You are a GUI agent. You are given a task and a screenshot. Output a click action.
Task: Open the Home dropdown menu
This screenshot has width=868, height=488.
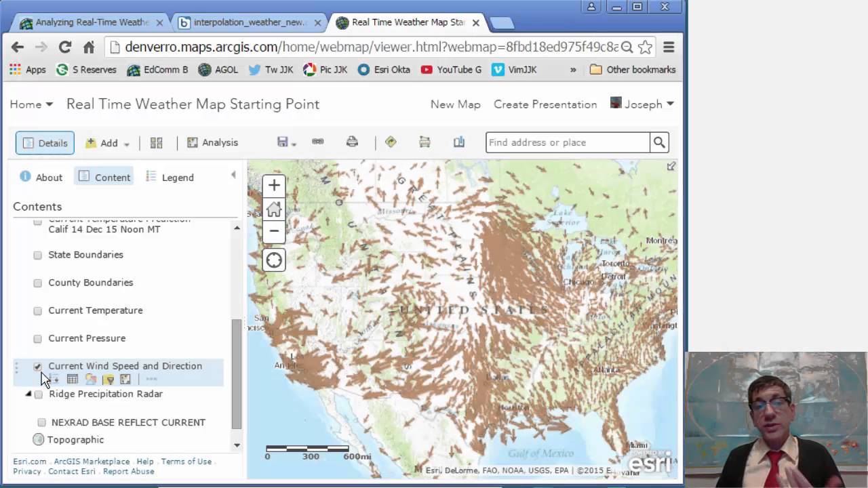click(31, 104)
